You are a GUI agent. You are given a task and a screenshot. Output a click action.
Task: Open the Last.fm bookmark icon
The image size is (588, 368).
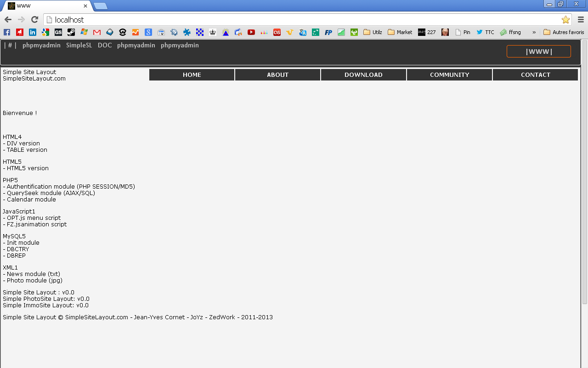(x=277, y=32)
